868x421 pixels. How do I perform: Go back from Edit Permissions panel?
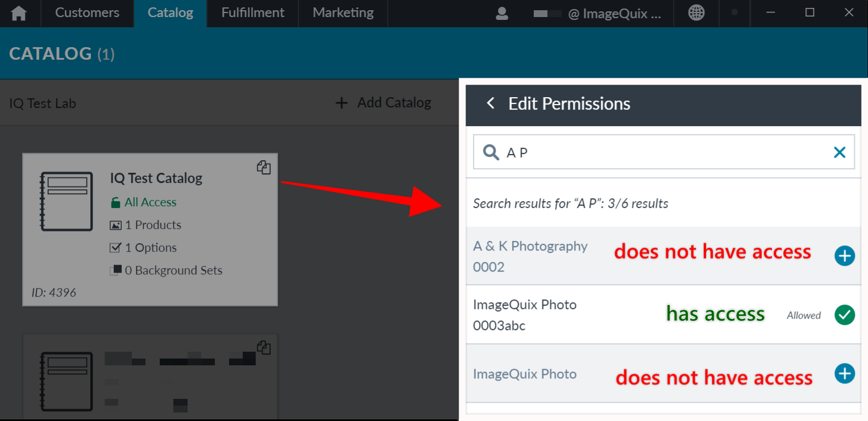(491, 103)
